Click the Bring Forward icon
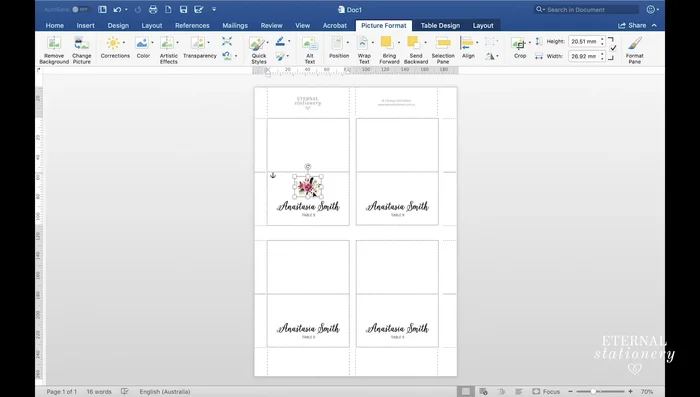Image resolution: width=700 pixels, height=397 pixels. 387,43
